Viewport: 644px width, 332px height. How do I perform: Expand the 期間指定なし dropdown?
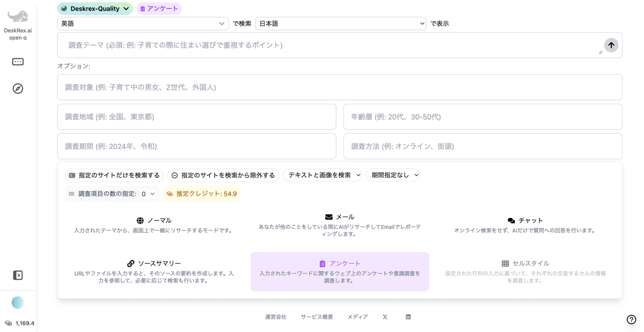(393, 175)
